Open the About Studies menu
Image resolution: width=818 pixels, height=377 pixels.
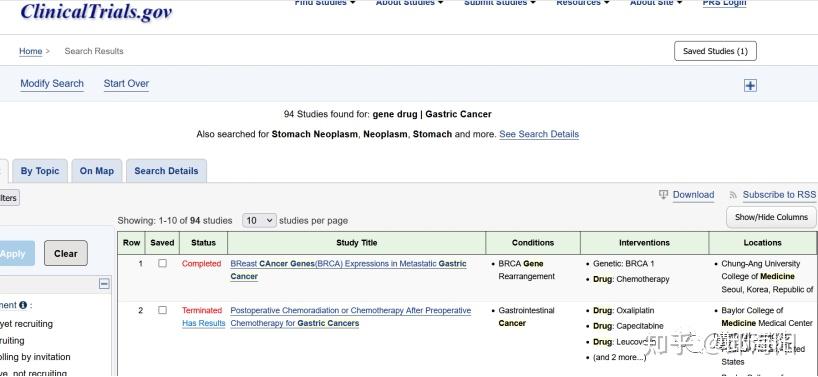pyautogui.click(x=410, y=3)
